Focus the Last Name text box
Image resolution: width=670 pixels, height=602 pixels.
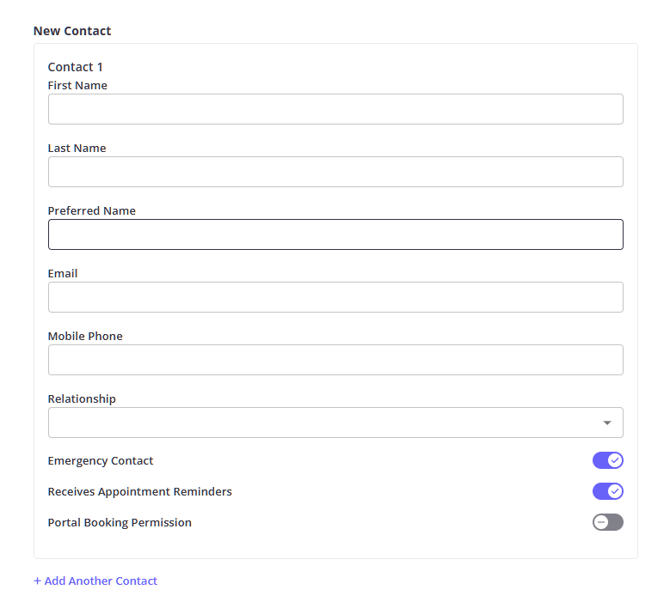(x=335, y=172)
